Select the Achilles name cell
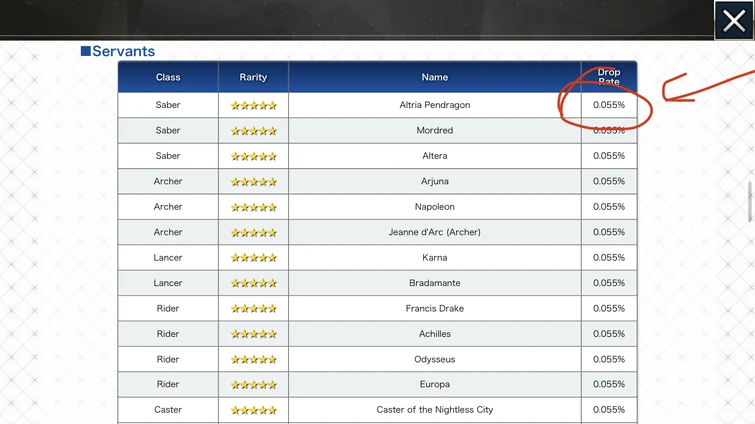The image size is (755, 424). pyautogui.click(x=435, y=334)
